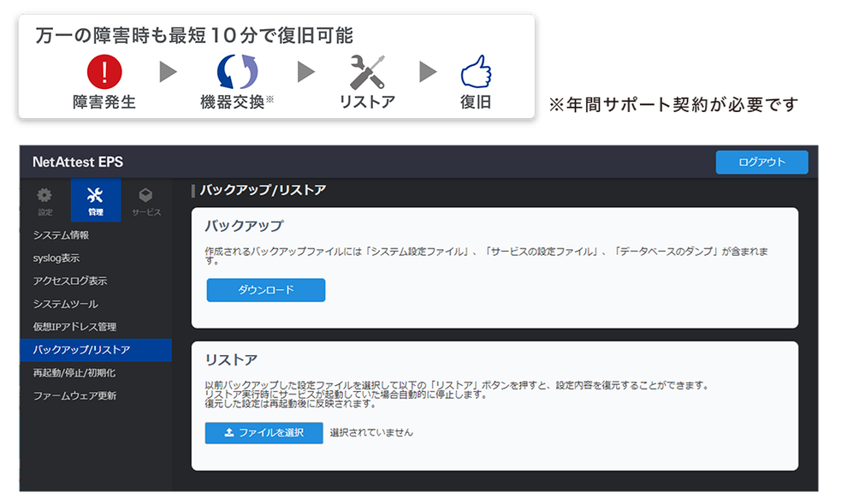
Task: Click the 機器交換 label
Action: point(232,102)
